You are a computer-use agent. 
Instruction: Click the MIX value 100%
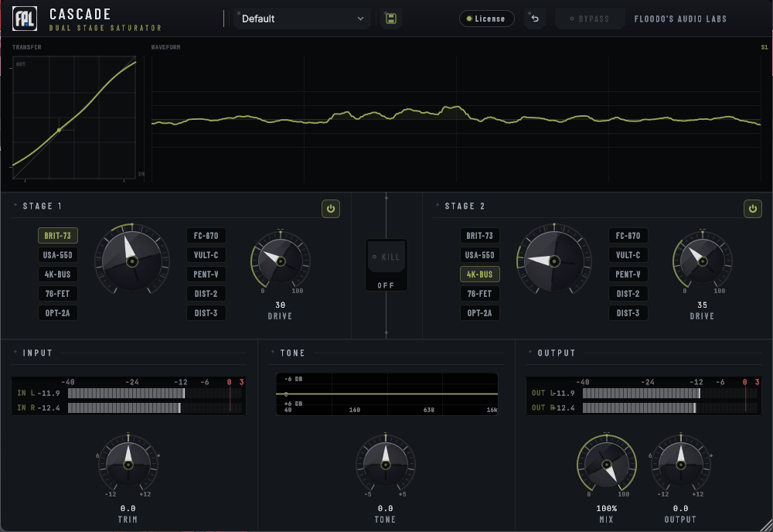(607, 508)
